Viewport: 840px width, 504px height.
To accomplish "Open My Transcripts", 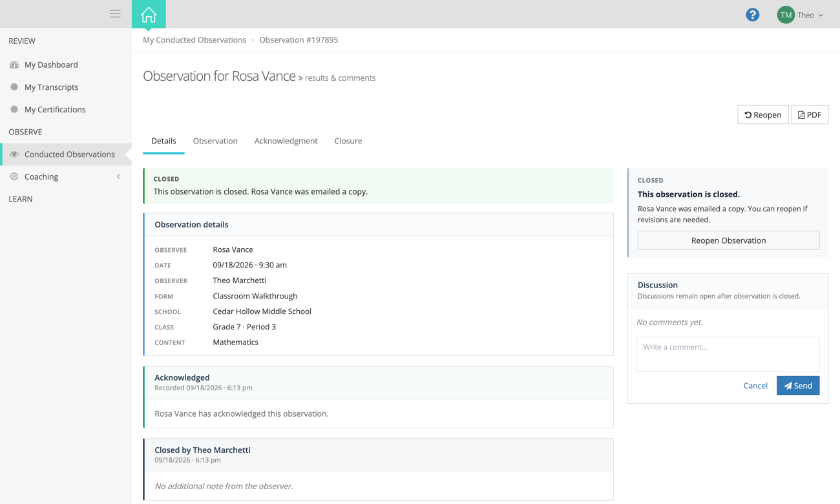I will click(x=51, y=87).
